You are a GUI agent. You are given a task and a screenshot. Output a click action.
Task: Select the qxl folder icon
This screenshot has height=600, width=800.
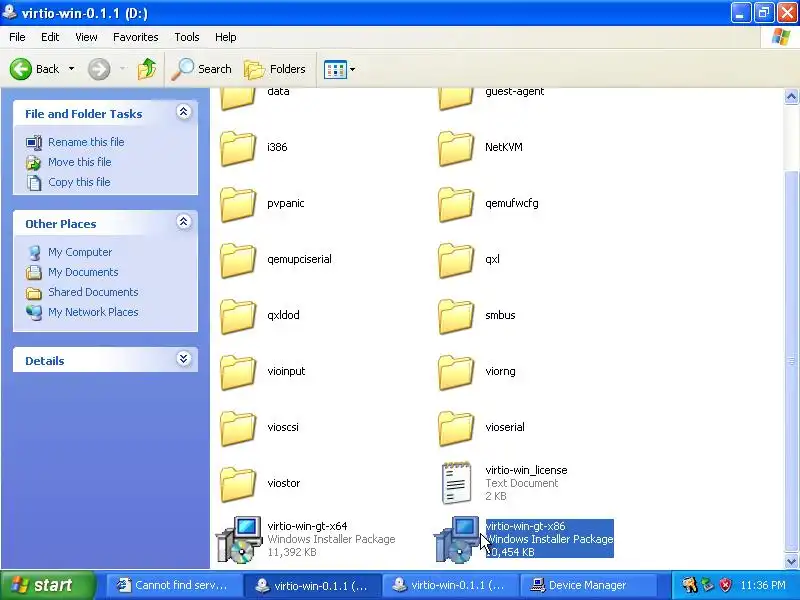(456, 260)
